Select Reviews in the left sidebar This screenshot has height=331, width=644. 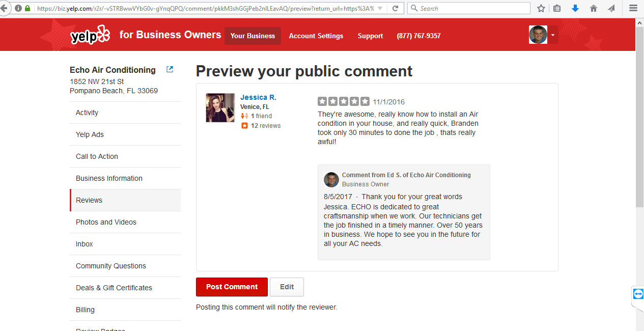click(x=89, y=200)
